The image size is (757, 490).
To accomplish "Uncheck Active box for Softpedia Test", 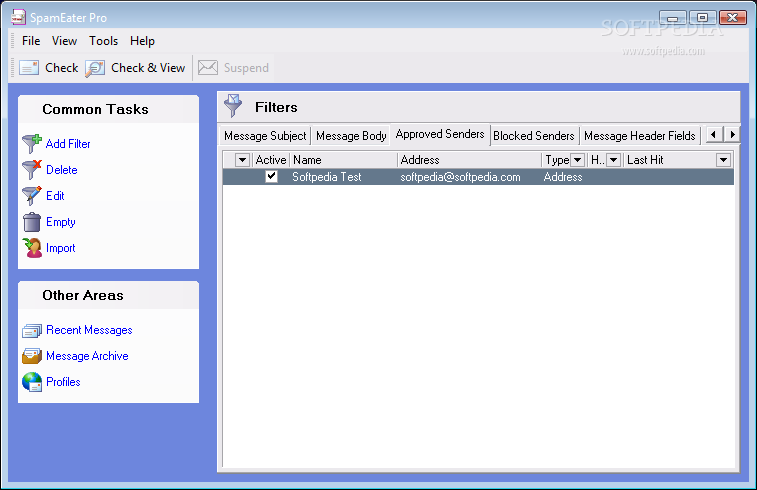I will pyautogui.click(x=271, y=176).
